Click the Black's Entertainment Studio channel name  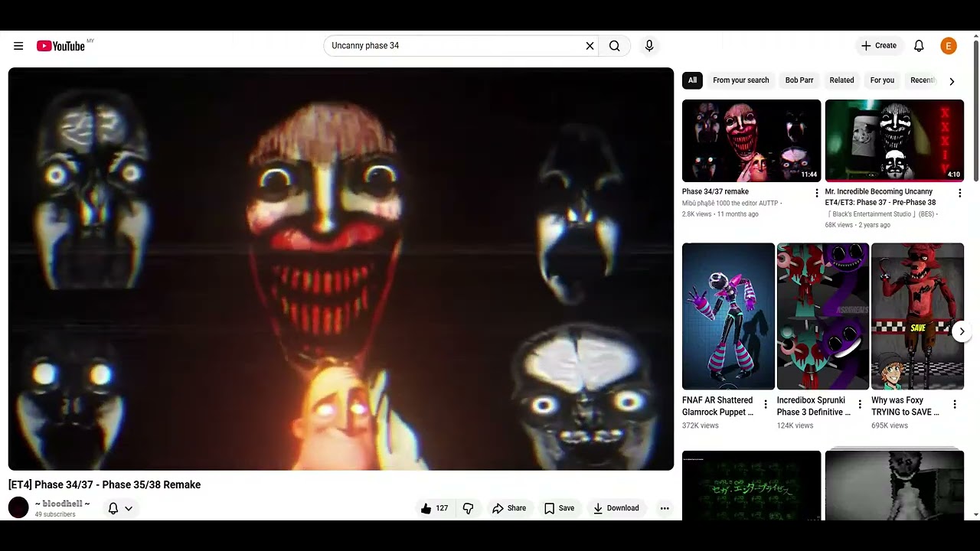click(x=880, y=214)
